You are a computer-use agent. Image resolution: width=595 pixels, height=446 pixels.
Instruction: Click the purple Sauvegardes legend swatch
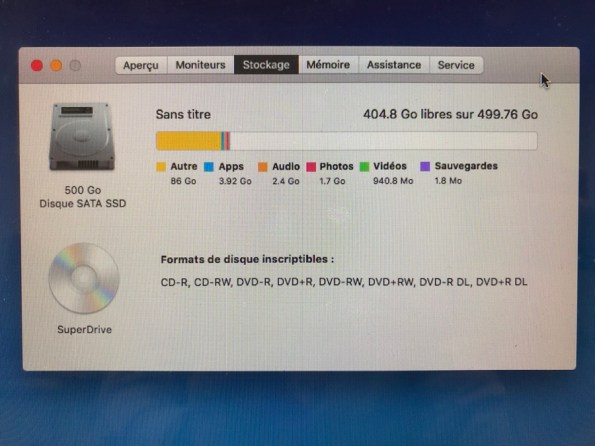coord(425,166)
